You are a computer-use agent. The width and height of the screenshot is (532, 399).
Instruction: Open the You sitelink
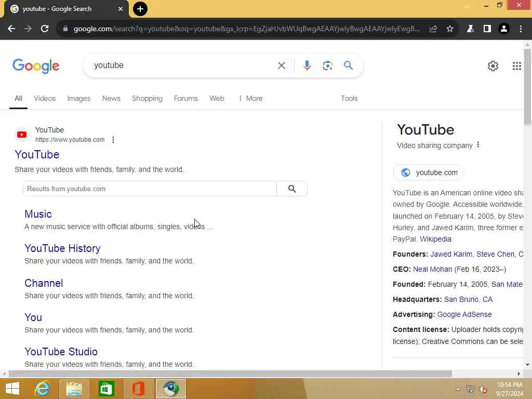[33, 317]
